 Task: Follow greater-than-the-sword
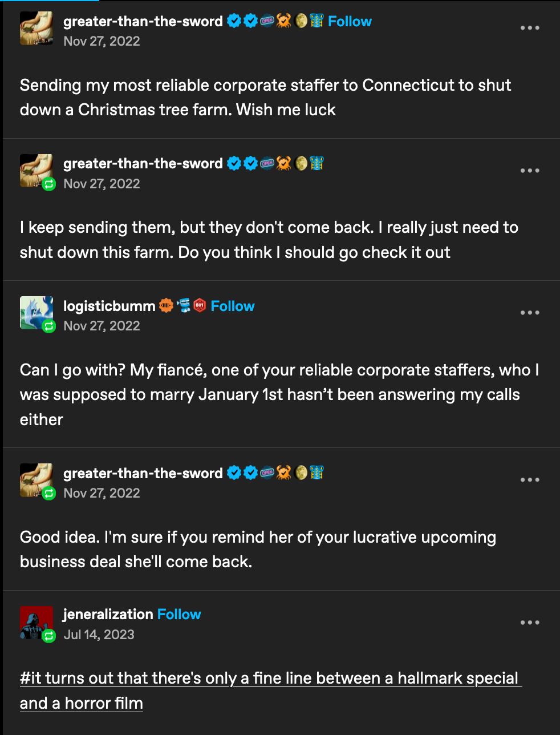[350, 22]
